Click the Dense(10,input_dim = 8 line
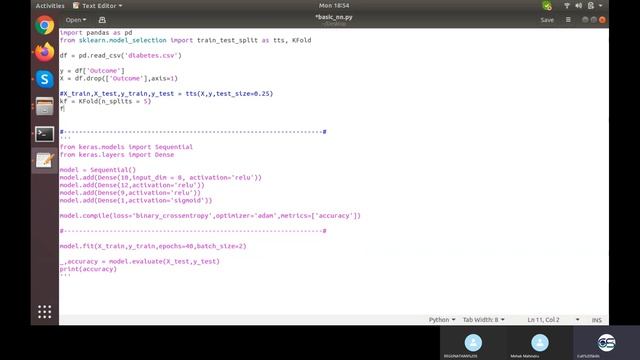 [x=160, y=178]
